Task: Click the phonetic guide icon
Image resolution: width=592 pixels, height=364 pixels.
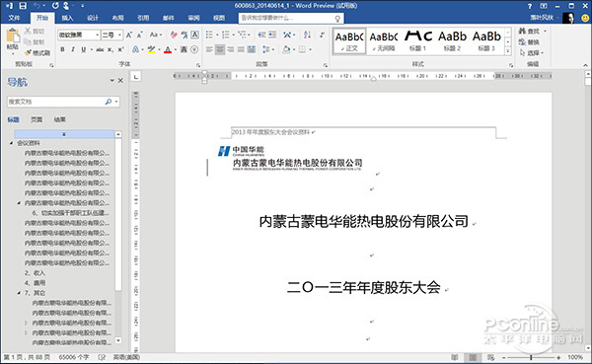Action: (x=185, y=35)
